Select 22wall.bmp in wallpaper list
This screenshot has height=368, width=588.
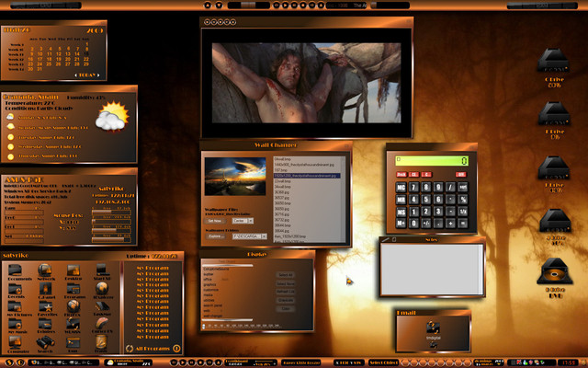point(283,181)
